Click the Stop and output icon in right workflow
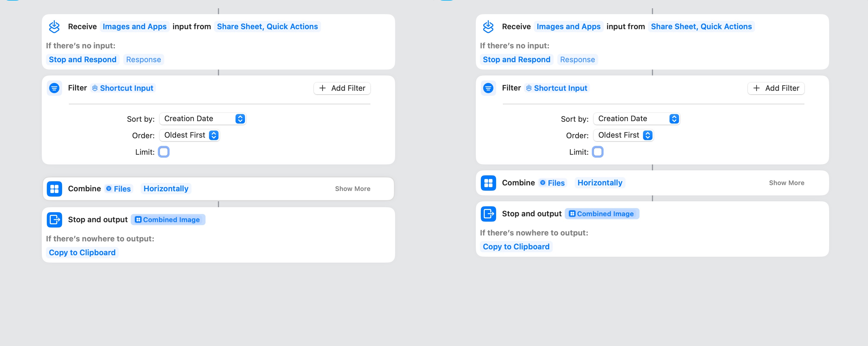This screenshot has width=868, height=346. (x=488, y=214)
